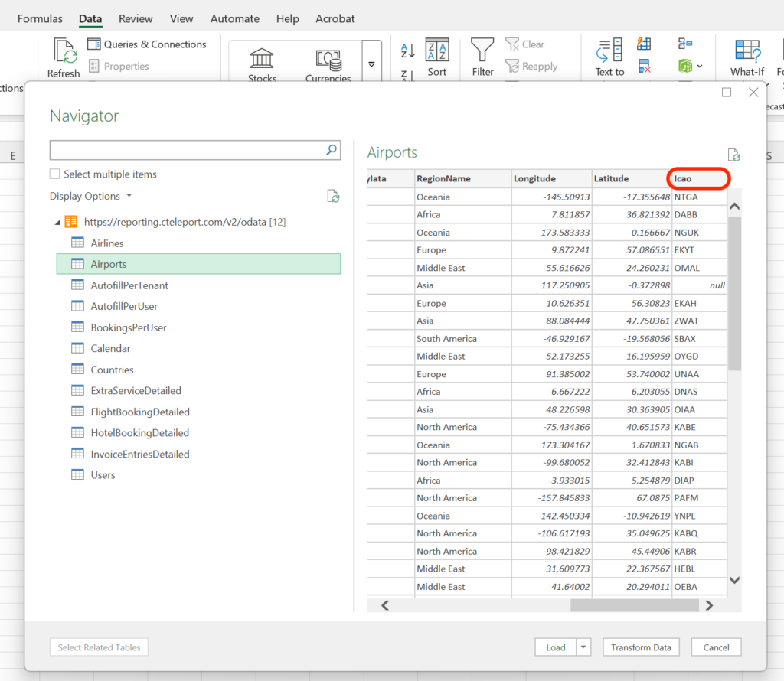
Task: Select the Currencies data type
Action: click(328, 64)
